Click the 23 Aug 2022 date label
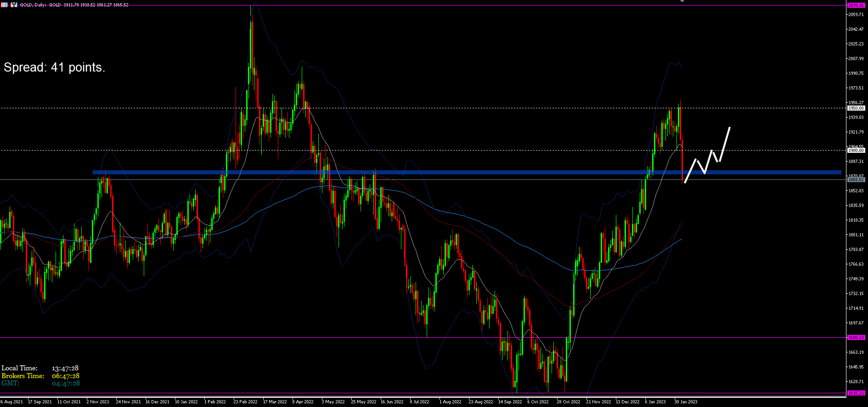868x407 pixels. [x=481, y=402]
